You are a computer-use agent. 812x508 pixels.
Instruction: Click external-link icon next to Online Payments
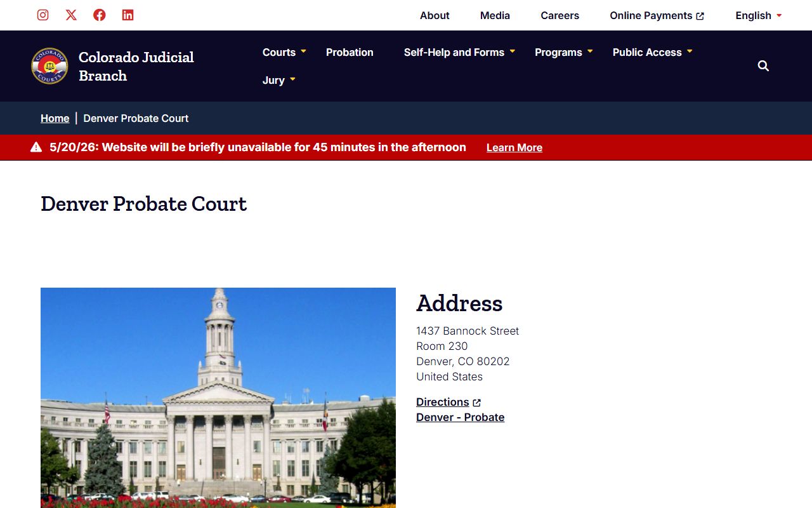[700, 16]
